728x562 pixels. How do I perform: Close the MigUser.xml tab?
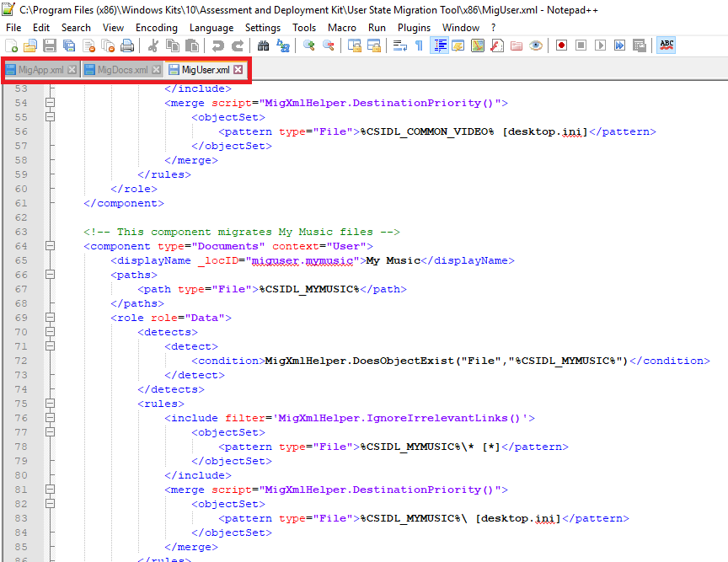coord(238,70)
